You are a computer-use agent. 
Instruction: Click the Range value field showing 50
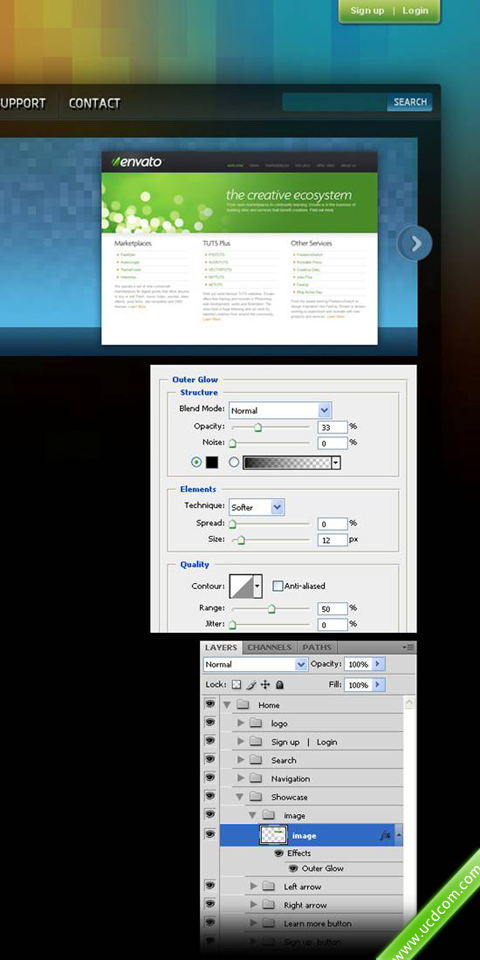click(332, 609)
